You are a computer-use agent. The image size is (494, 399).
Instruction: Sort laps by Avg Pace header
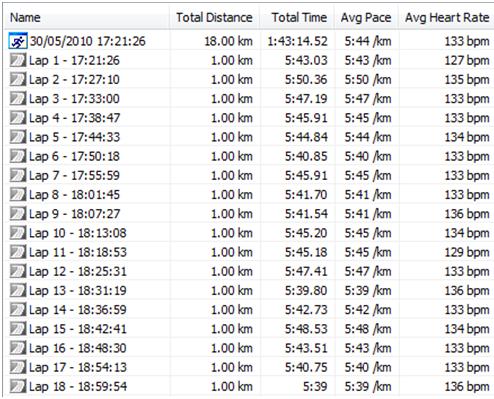click(x=366, y=18)
